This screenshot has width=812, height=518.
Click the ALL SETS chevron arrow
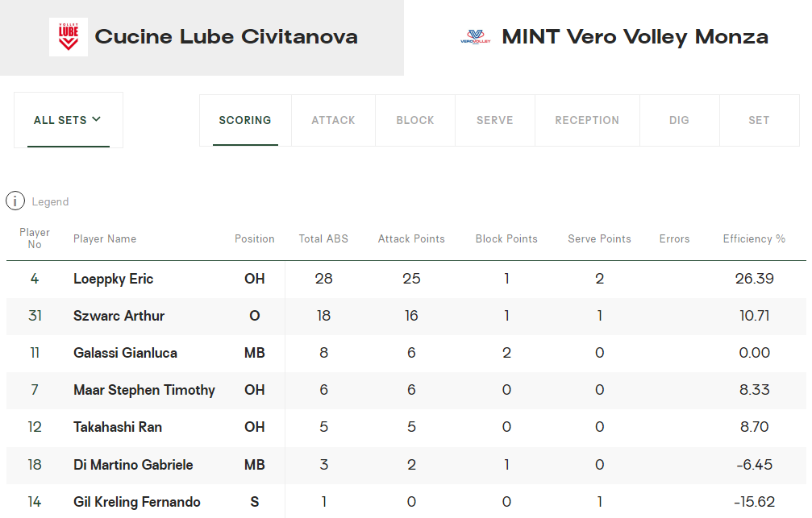96,119
